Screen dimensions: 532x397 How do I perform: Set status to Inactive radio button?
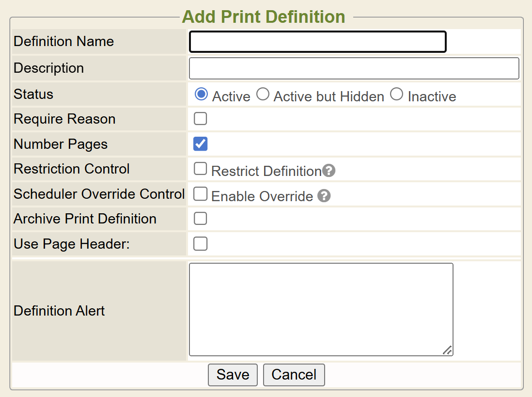tap(396, 94)
